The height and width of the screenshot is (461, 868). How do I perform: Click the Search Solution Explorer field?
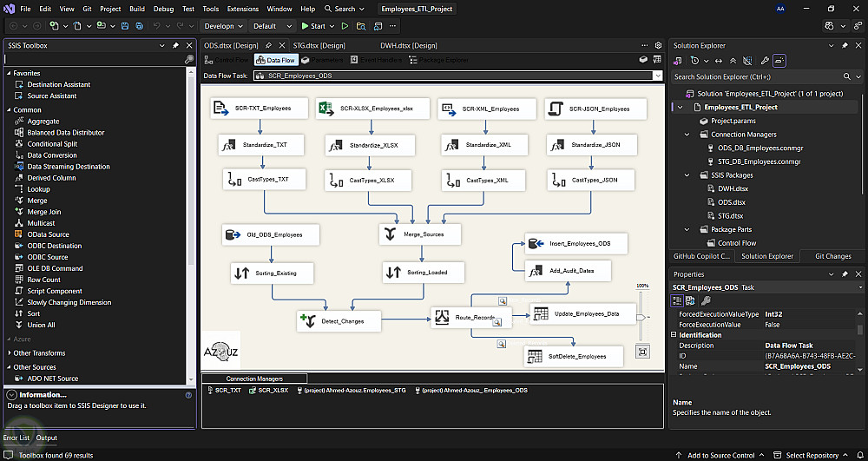point(767,77)
